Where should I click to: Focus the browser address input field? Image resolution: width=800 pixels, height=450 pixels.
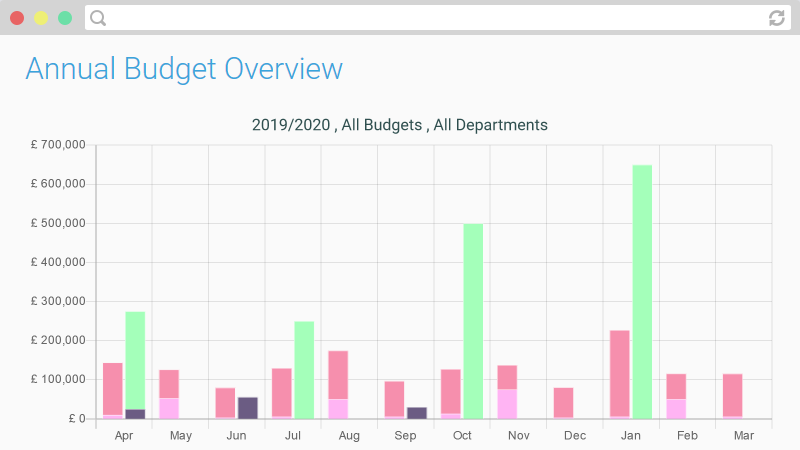[438, 18]
